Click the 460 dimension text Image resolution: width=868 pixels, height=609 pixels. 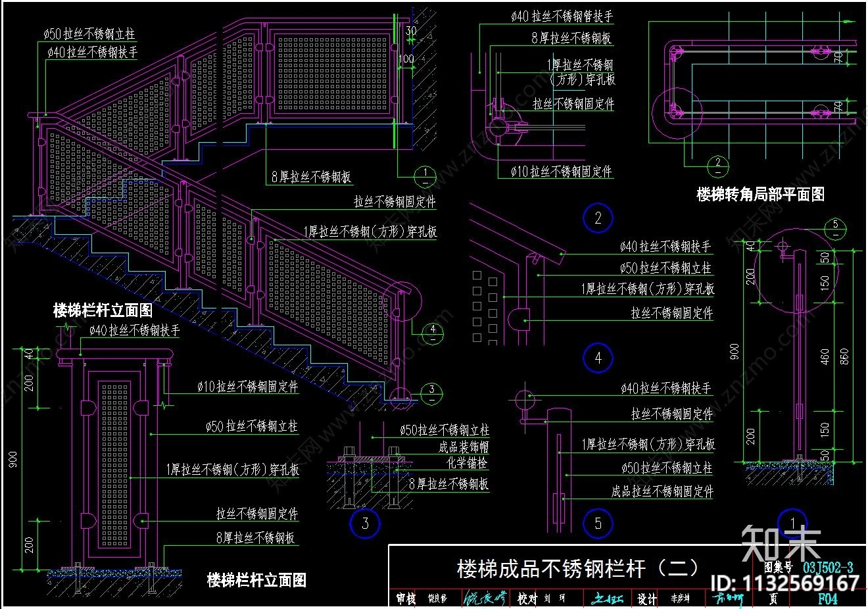point(825,356)
